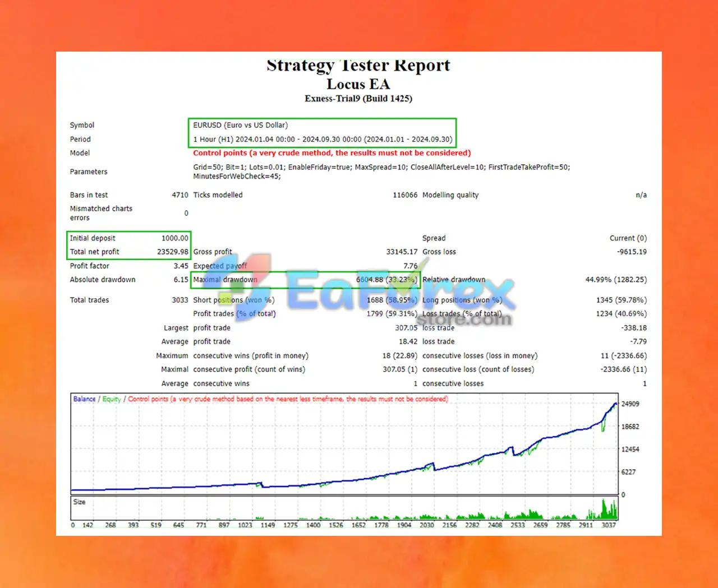Click the red Control points model warning

coord(332,152)
